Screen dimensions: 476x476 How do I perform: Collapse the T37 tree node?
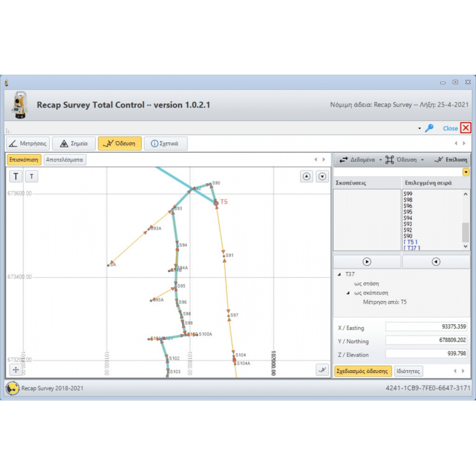339,274
